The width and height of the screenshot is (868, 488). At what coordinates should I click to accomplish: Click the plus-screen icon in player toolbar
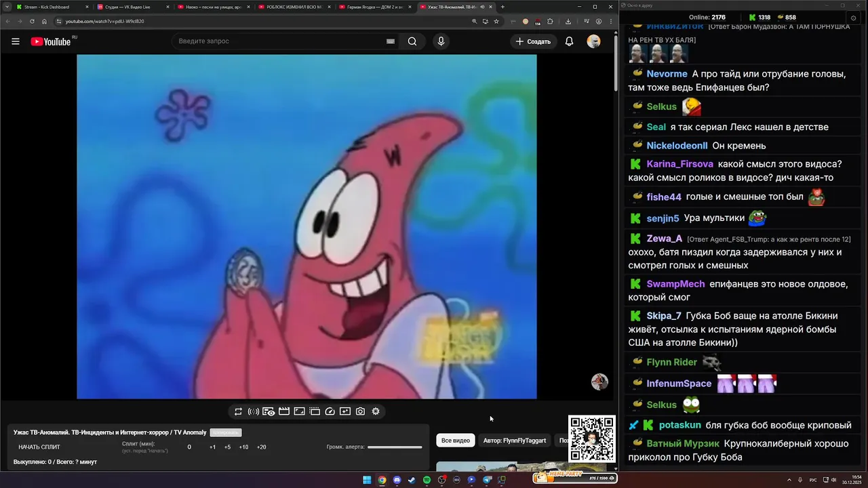point(345,411)
